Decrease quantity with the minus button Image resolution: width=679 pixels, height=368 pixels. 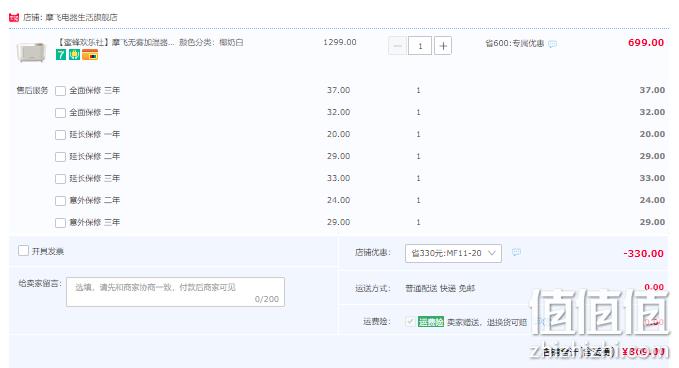[x=398, y=46]
